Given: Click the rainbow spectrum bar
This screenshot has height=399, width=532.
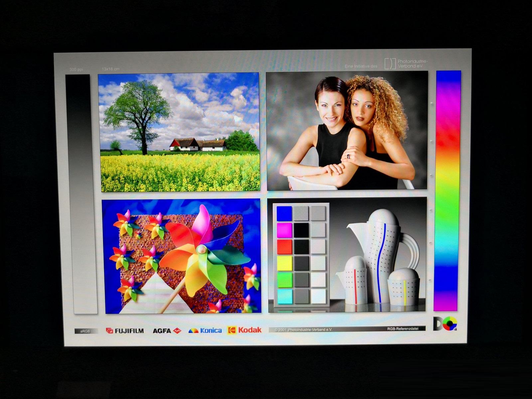Looking at the screenshot, I should coord(448,190).
